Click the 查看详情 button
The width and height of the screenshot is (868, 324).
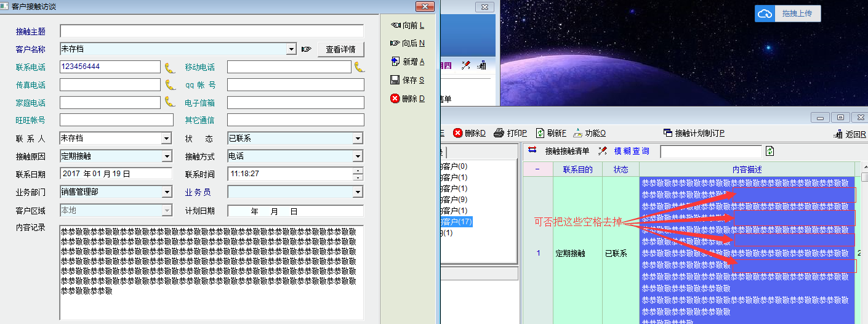[340, 49]
